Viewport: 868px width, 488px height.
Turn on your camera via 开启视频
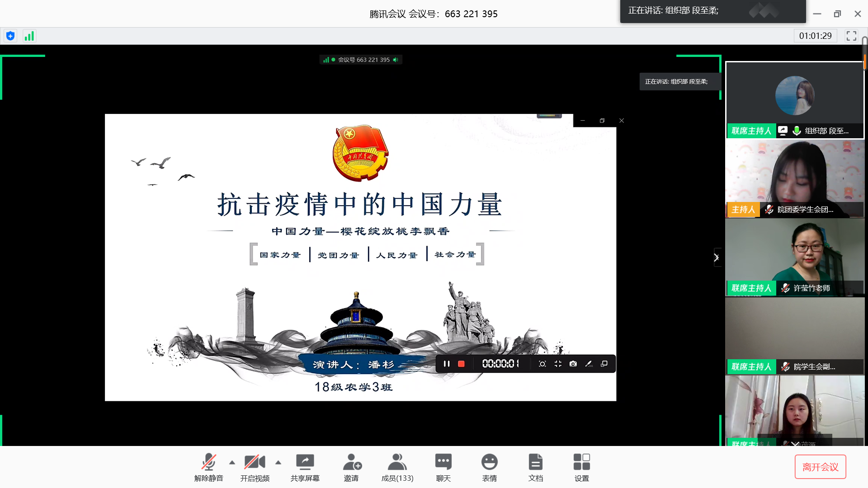click(255, 467)
